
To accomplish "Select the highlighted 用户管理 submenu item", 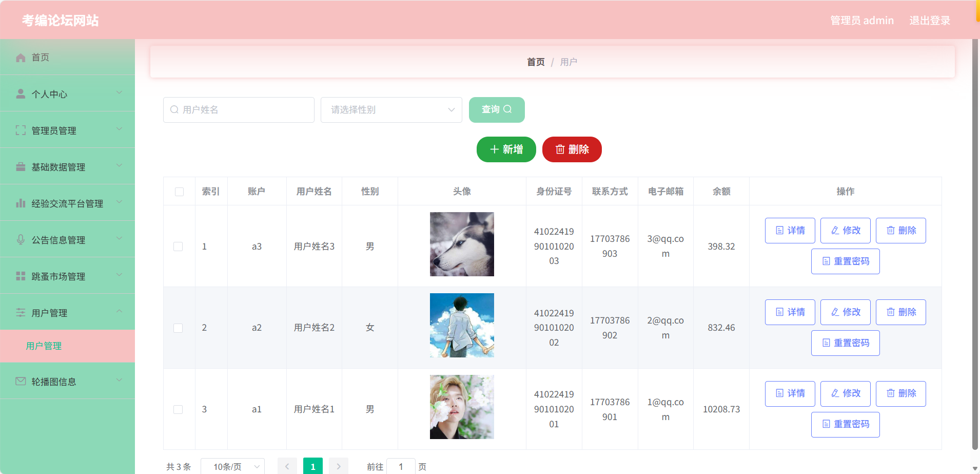I will tap(67, 346).
